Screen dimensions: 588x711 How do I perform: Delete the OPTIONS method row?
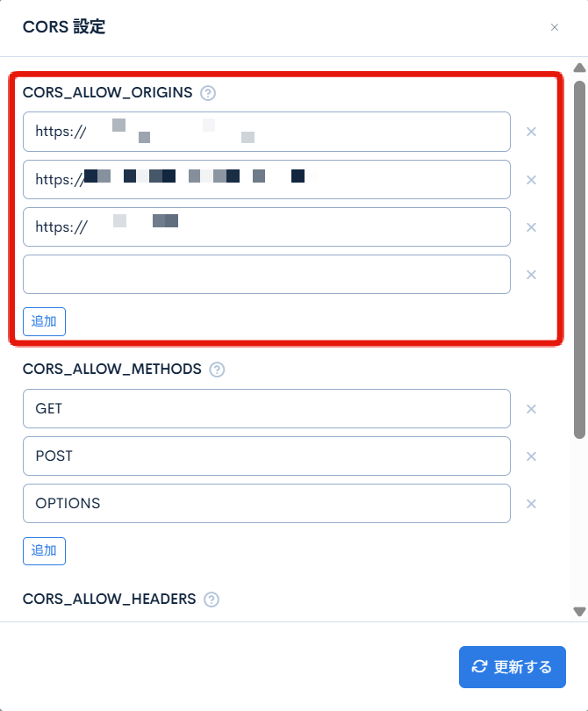click(531, 504)
